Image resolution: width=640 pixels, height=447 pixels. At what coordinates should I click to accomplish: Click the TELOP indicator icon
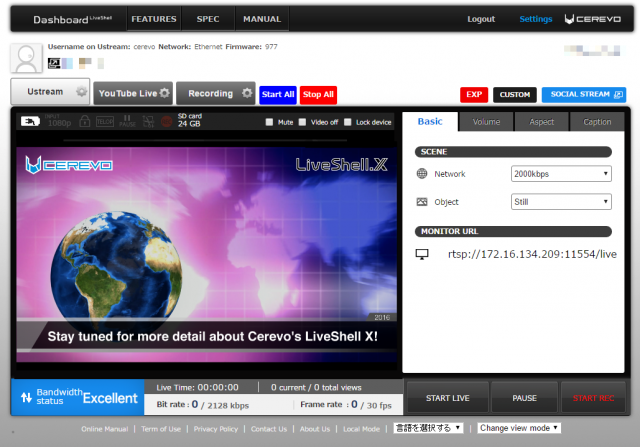[105, 121]
